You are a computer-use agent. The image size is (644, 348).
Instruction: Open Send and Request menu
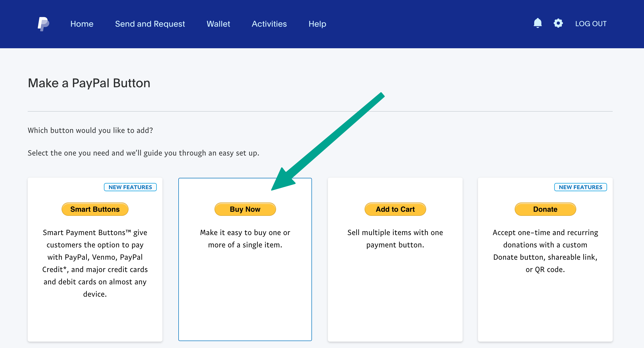point(150,24)
